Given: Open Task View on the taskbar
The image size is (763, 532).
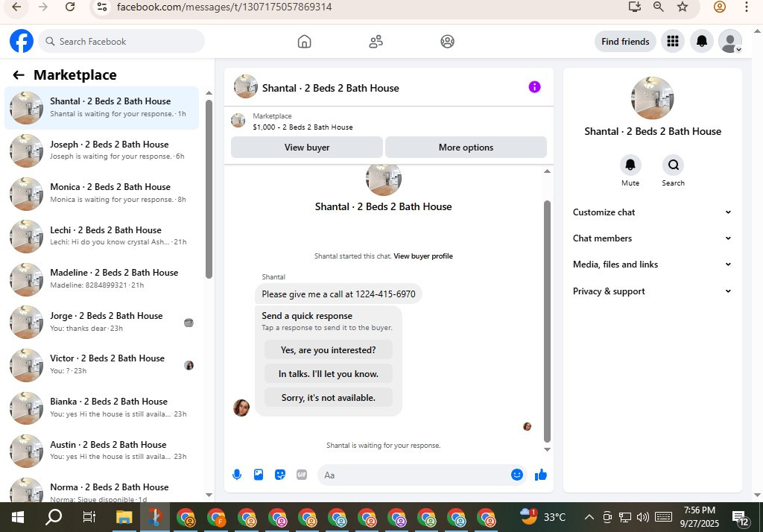Looking at the screenshot, I should click(x=89, y=517).
